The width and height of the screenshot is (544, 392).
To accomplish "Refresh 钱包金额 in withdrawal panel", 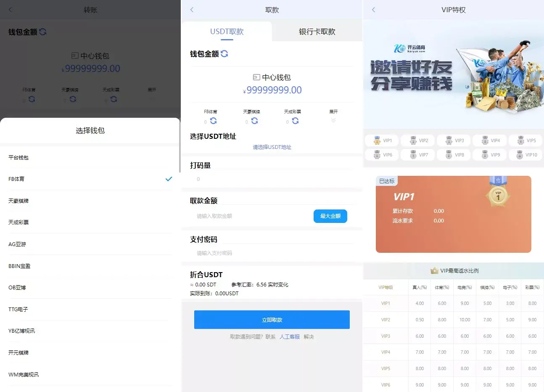I will [224, 54].
